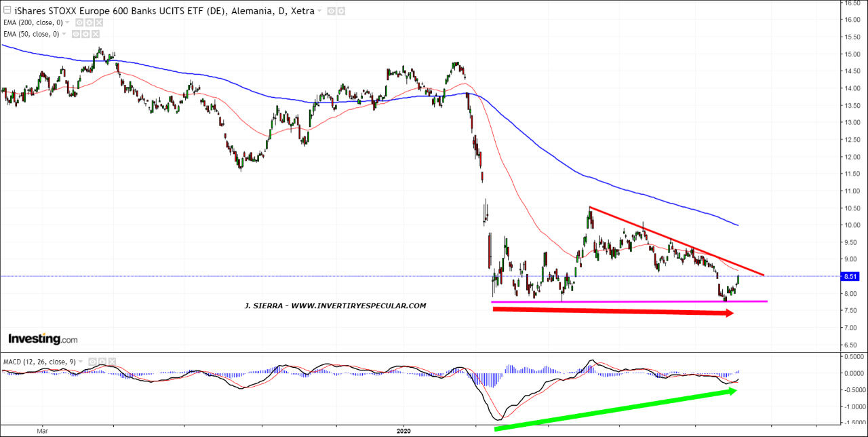Remove the MACD indicator with X icon
The height and width of the screenshot is (437, 868).
coord(113,362)
